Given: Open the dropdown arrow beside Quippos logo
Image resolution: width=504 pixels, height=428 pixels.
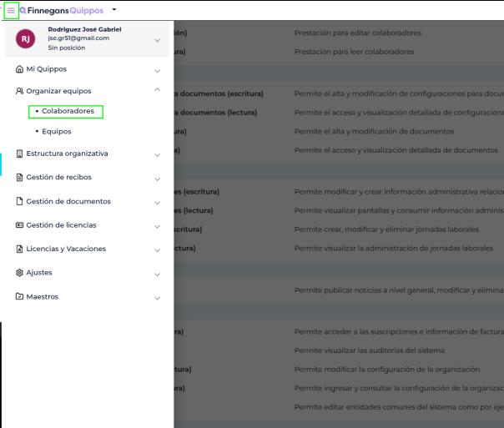Looking at the screenshot, I should point(114,10).
